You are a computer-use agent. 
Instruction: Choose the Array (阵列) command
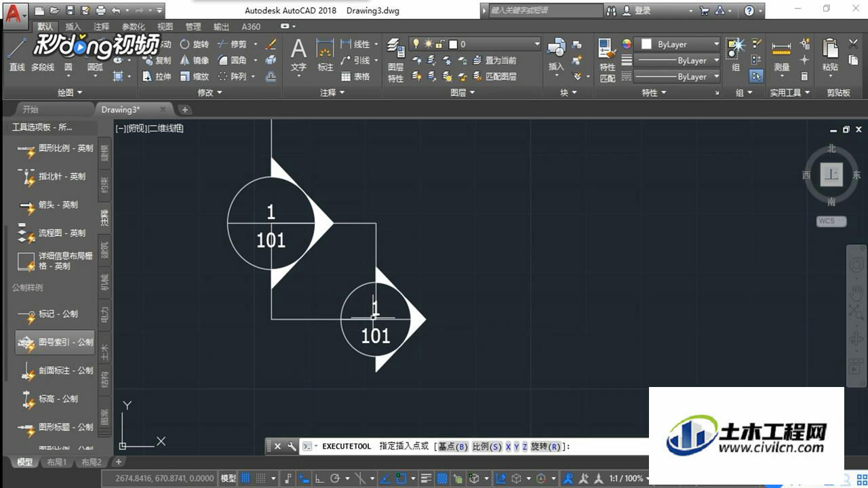coord(233,77)
